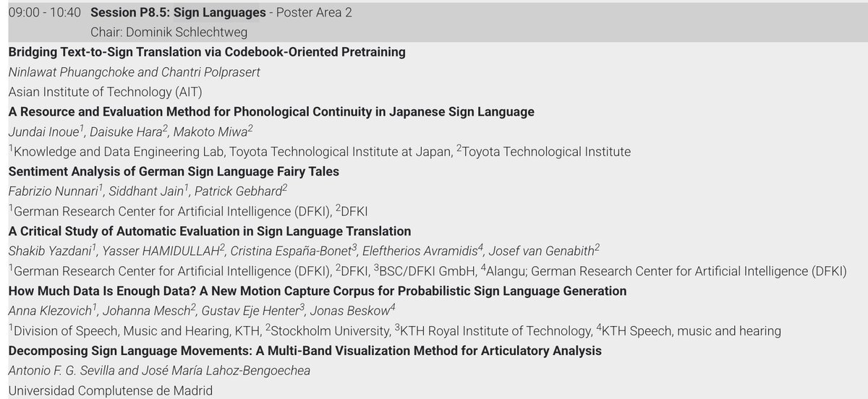The width and height of the screenshot is (868, 399).
Task: Open How Much Data Is Enough Data paper
Action: 318,291
